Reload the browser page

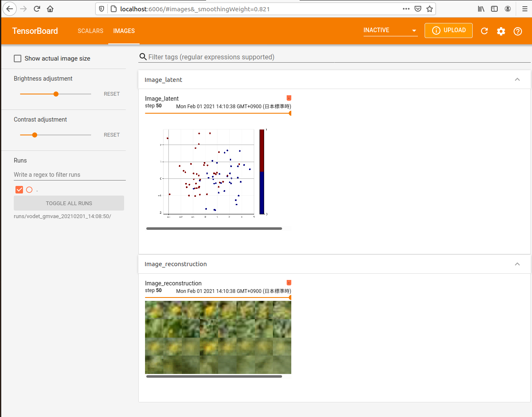coord(37,9)
